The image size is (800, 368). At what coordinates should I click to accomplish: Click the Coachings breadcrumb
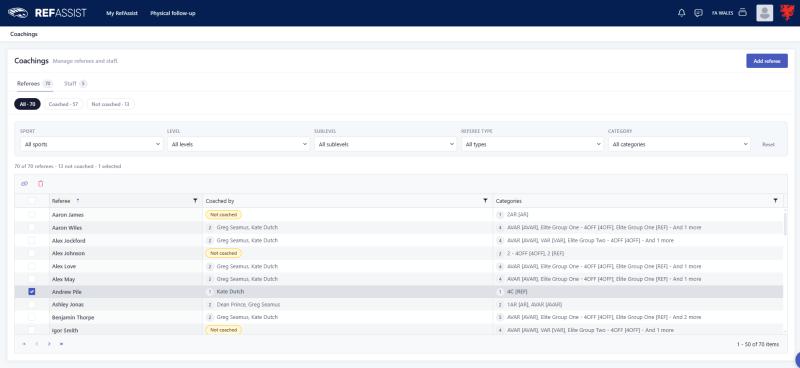24,34
